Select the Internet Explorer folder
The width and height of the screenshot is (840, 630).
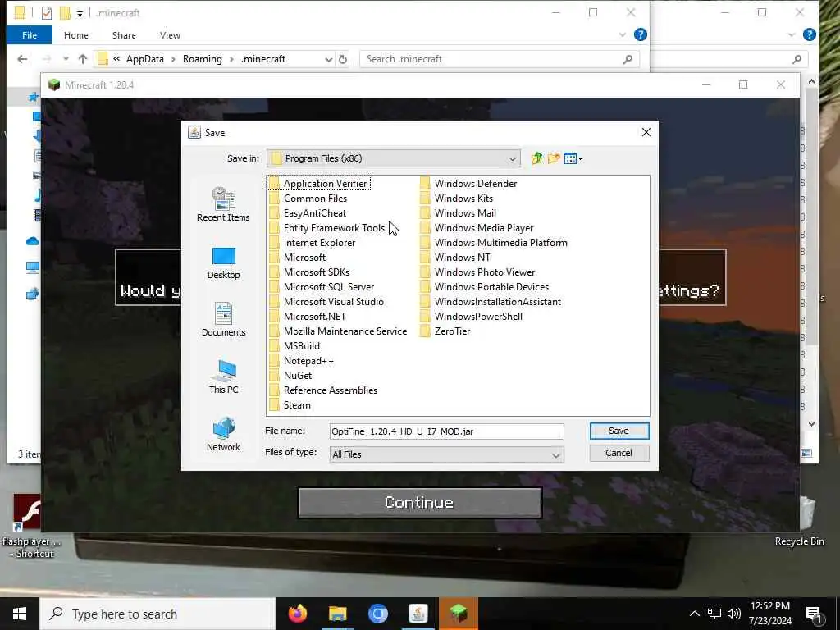(312, 242)
